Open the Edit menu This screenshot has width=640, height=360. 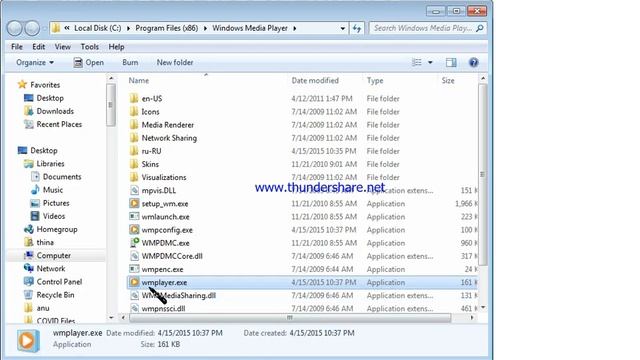pyautogui.click(x=38, y=47)
